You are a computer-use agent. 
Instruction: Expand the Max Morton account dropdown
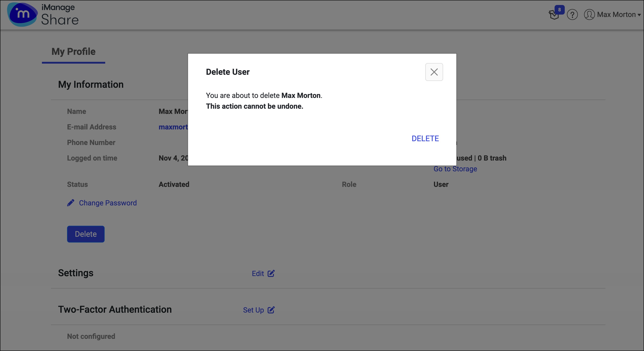(x=616, y=15)
